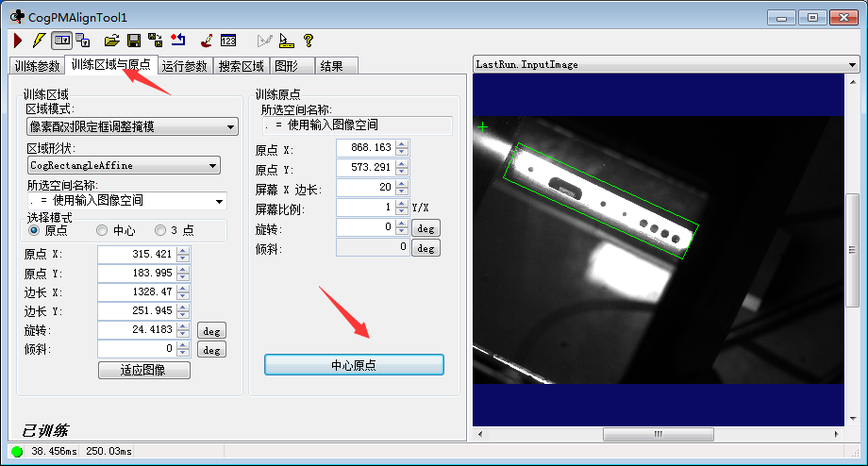Viewport: 868px width, 466px height.
Task: Switch to the 运行参数 tab
Action: [184, 66]
